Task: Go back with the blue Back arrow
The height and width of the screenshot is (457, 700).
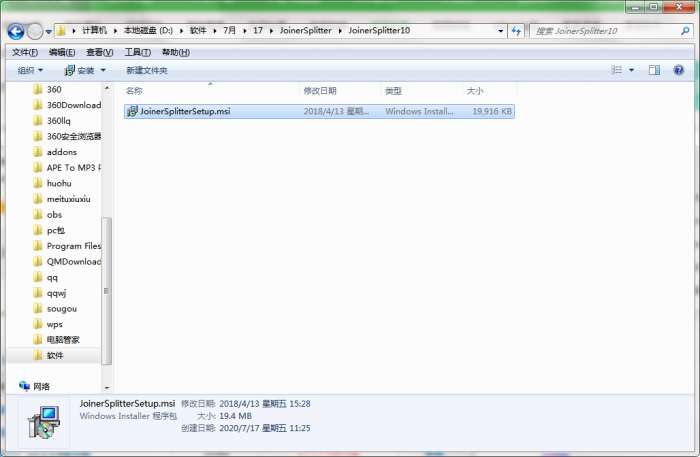Action: pos(16,31)
